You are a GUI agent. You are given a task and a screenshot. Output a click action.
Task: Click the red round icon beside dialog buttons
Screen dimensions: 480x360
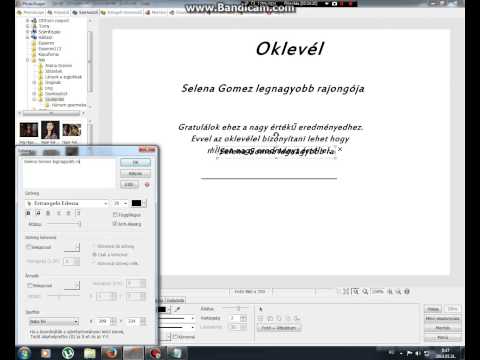click(147, 184)
